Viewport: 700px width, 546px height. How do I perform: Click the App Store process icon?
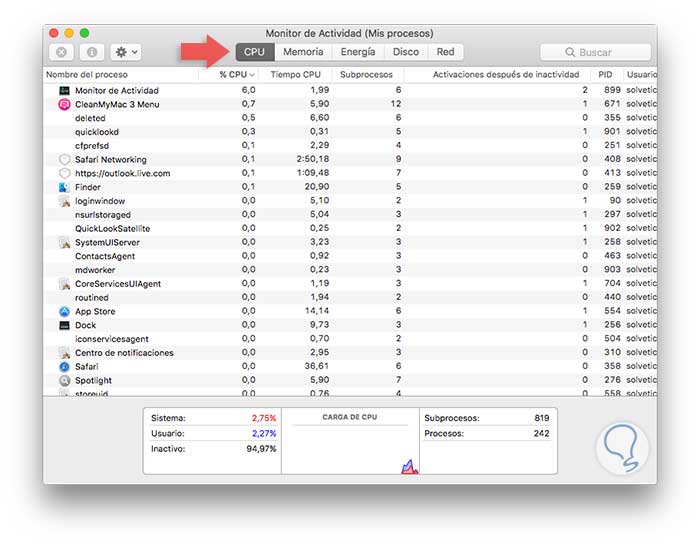pos(65,311)
